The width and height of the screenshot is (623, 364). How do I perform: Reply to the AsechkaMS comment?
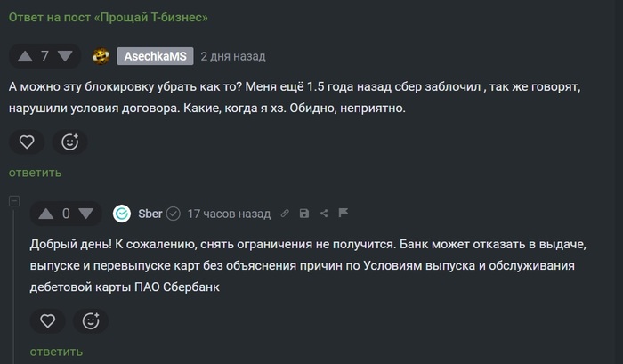point(35,173)
